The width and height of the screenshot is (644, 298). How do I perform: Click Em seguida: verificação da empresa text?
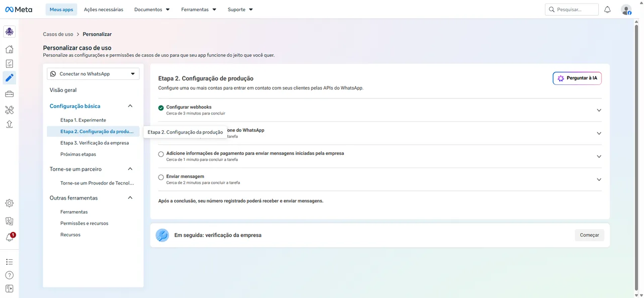[x=218, y=235]
